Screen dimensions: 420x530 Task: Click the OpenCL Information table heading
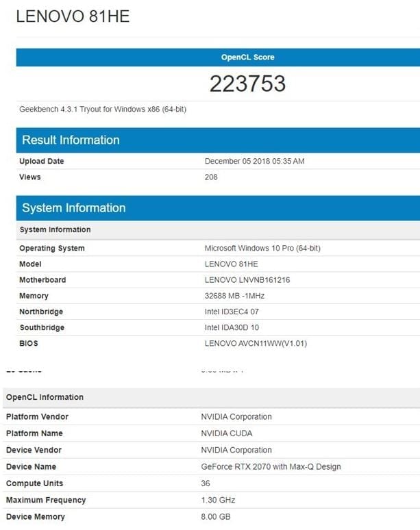click(45, 397)
